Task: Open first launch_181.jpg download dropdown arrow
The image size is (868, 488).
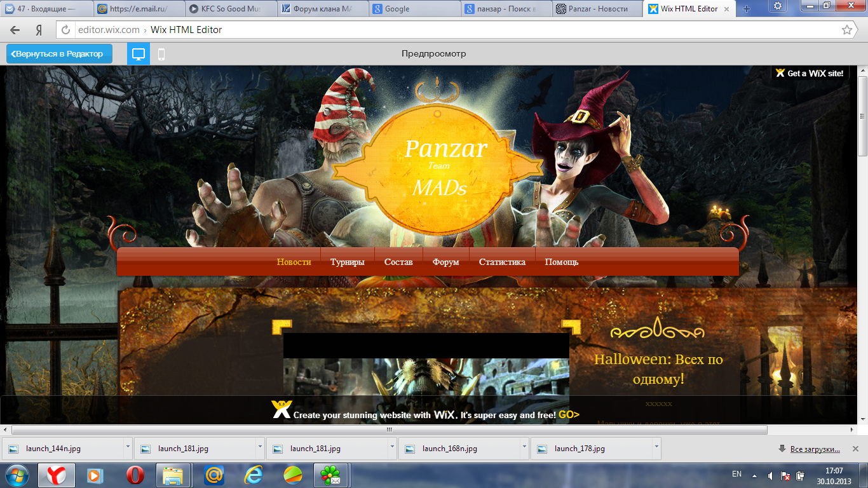Action: tap(260, 447)
